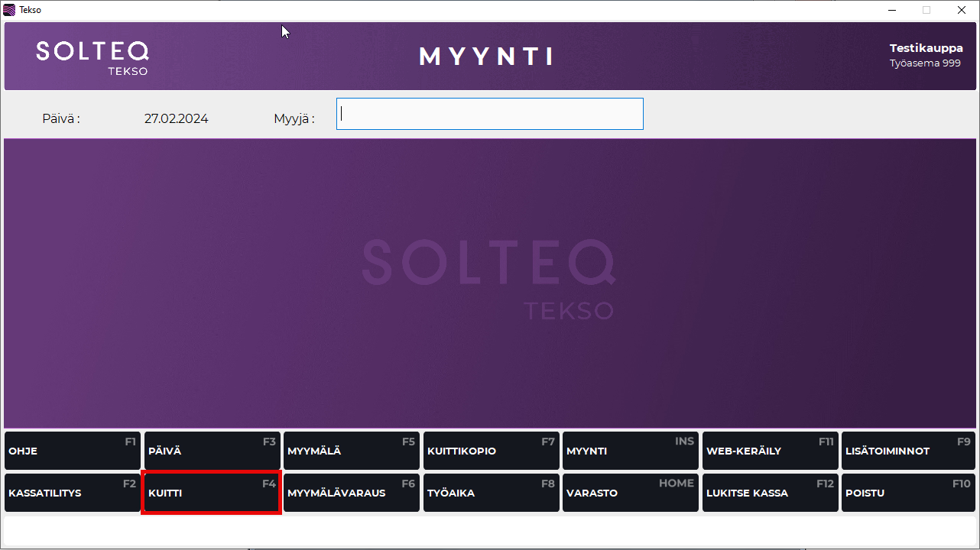Open MYYMÄLÄVARAUS F6 store reservation
The height and width of the screenshot is (550, 980).
coord(352,493)
